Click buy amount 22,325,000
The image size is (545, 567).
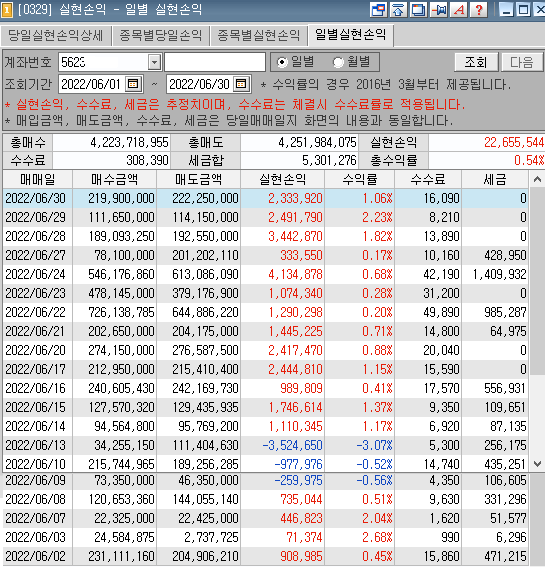(124, 518)
